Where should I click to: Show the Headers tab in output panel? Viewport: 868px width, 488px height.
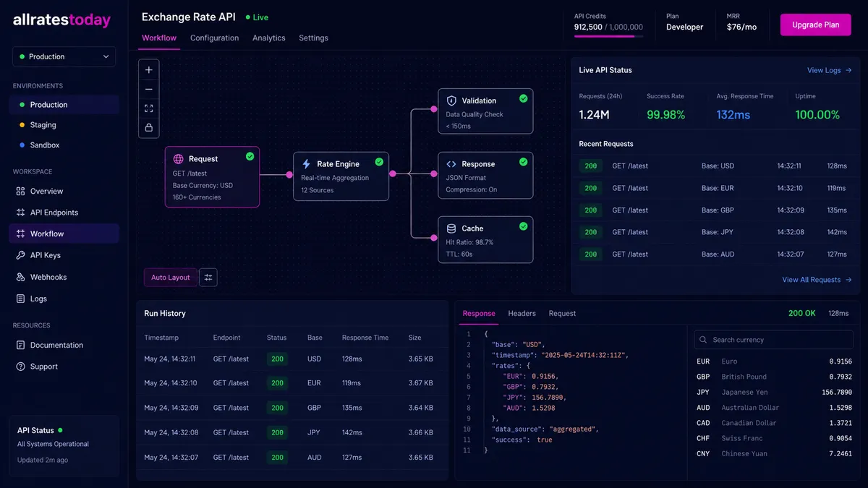click(x=522, y=314)
